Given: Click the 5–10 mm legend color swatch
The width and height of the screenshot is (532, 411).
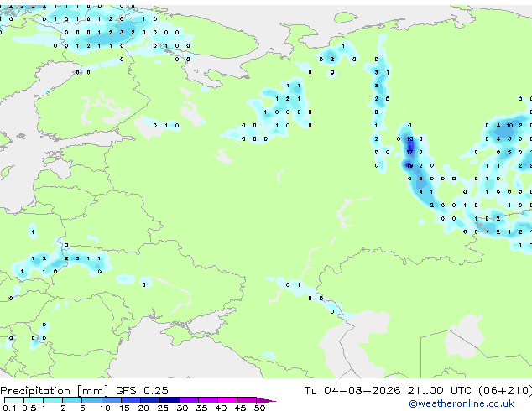Looking at the screenshot, I should [x=91, y=400].
